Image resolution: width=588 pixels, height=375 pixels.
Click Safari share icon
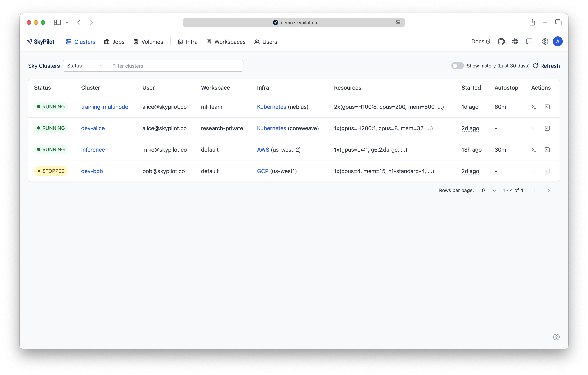click(x=532, y=22)
